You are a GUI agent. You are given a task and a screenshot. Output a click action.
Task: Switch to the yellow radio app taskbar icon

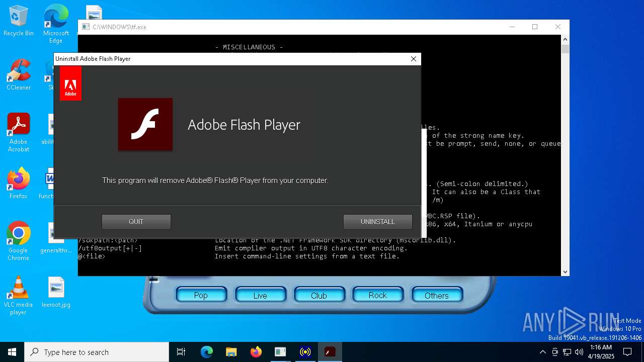305,352
